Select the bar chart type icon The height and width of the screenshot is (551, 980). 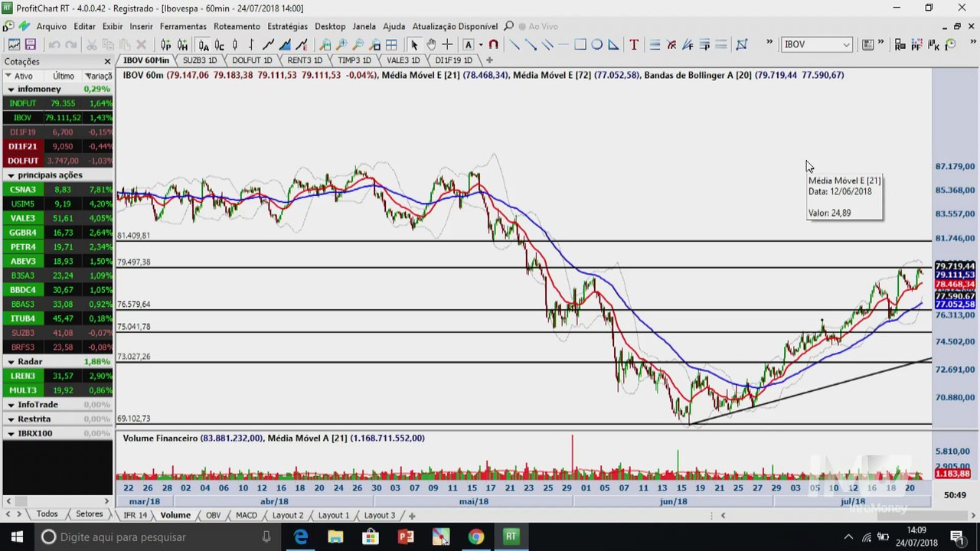click(x=252, y=44)
